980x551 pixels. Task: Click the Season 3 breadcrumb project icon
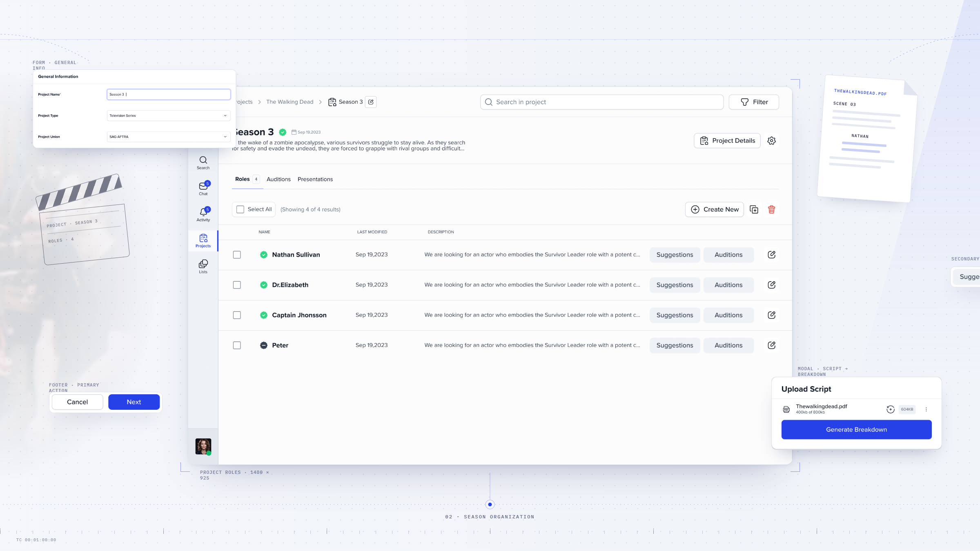tap(332, 102)
